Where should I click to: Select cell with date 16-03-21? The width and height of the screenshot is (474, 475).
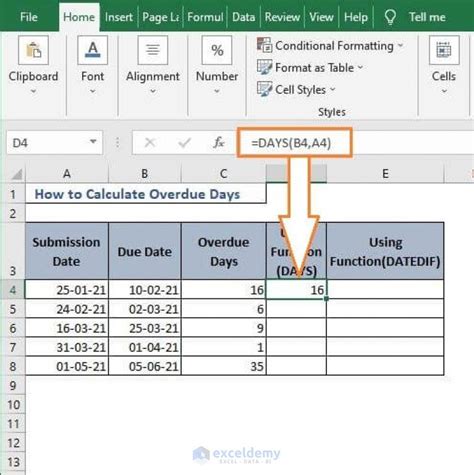(67, 328)
